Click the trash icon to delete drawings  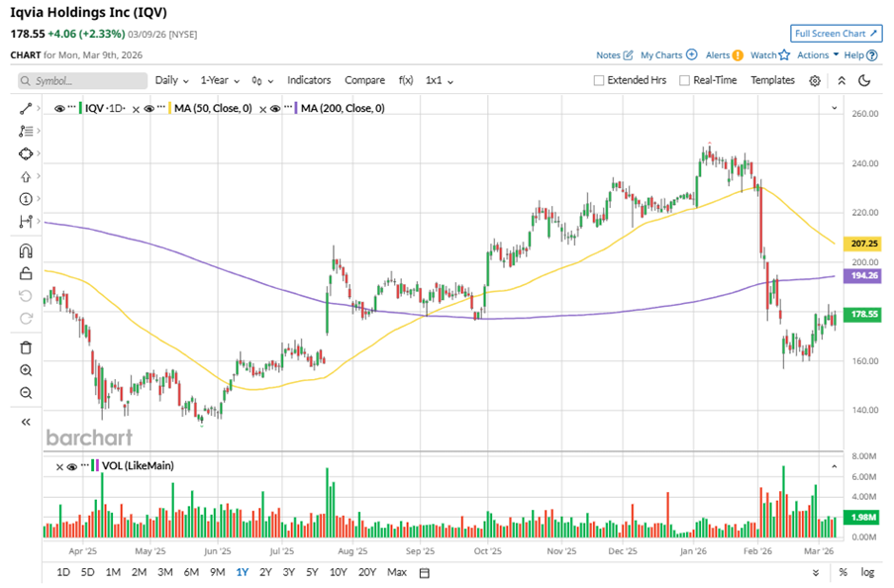[27, 347]
